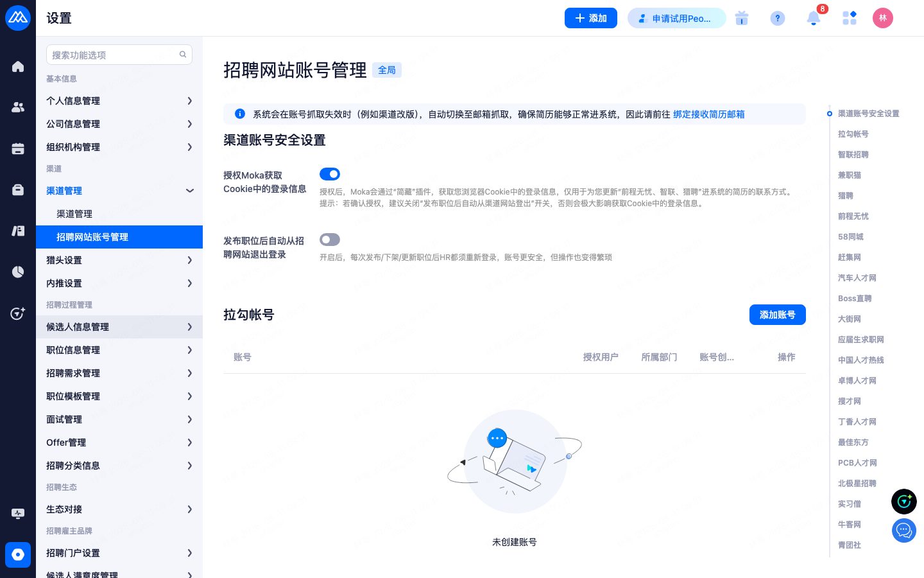Screen dimensions: 924x578
Task: Open 招聘分类信息 menu item
Action: tap(119, 466)
